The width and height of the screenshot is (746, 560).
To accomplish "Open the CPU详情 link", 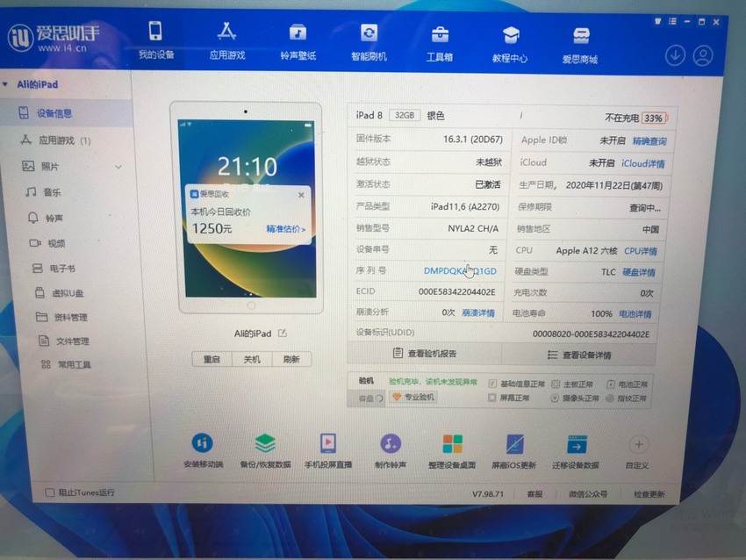I will pyautogui.click(x=641, y=251).
